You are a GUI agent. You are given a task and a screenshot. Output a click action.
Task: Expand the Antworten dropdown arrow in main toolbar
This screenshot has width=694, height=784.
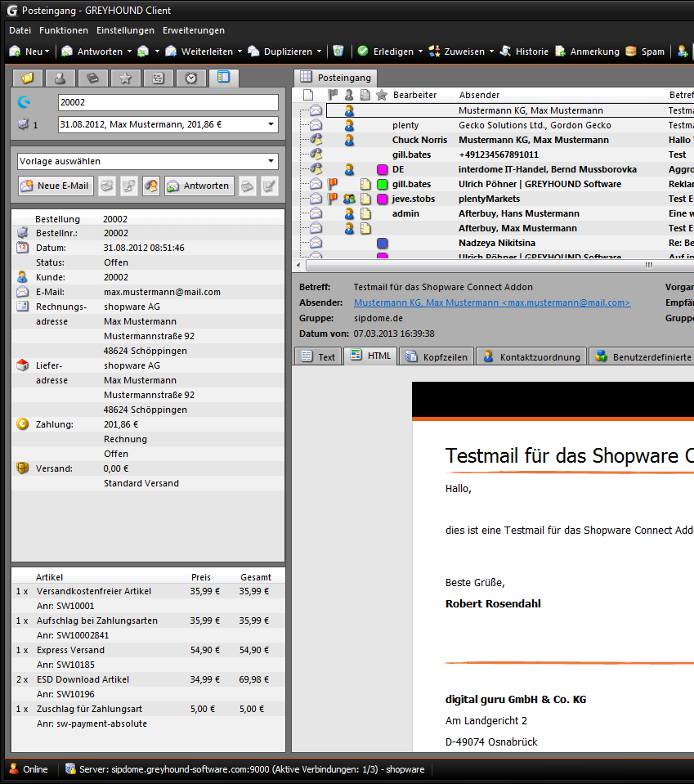click(x=129, y=52)
